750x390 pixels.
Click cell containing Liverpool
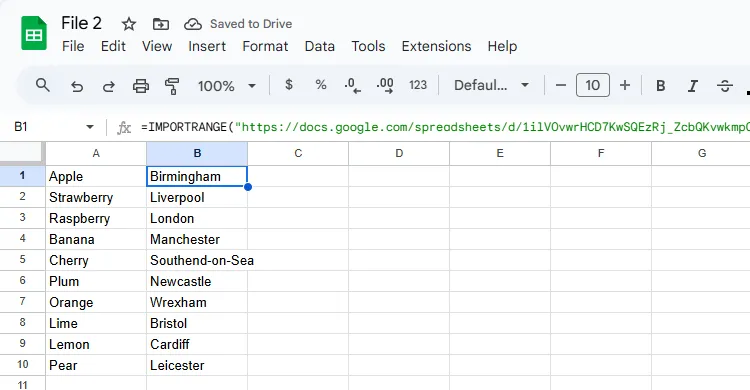(x=197, y=197)
